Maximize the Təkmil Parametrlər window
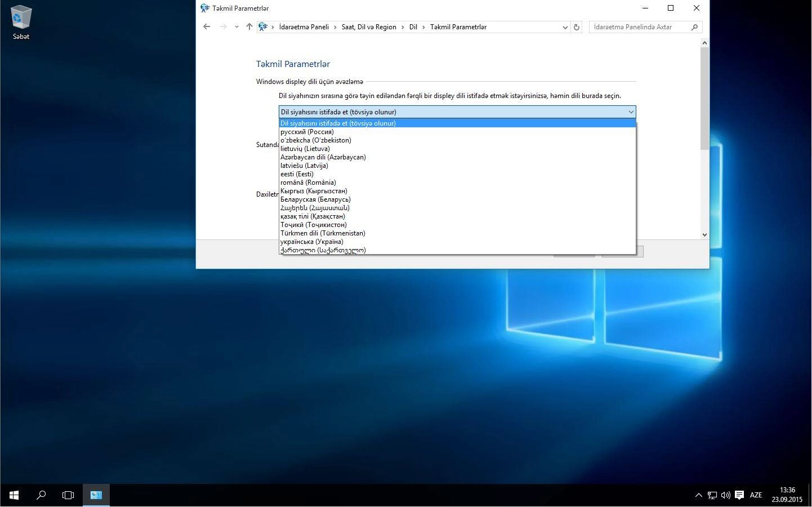The width and height of the screenshot is (812, 507). [x=671, y=8]
